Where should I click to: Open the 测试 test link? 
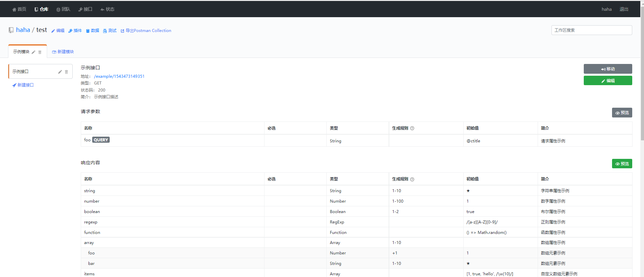(x=110, y=31)
